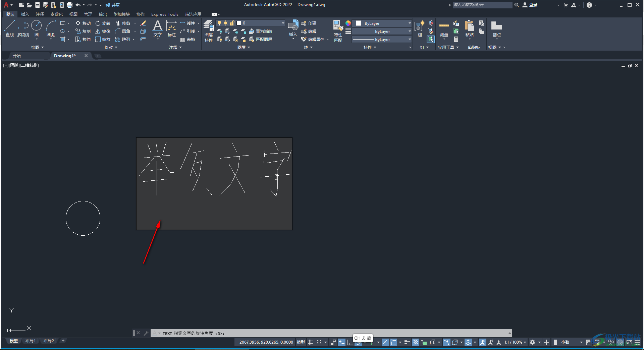Click the 旋转 (Rotate) command
The height and width of the screenshot is (350, 644).
point(103,23)
